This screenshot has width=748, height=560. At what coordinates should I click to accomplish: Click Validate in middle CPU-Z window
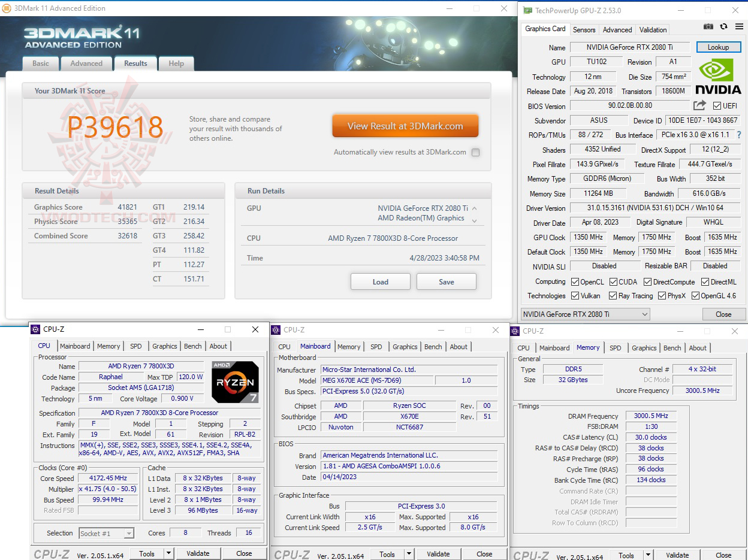438,554
